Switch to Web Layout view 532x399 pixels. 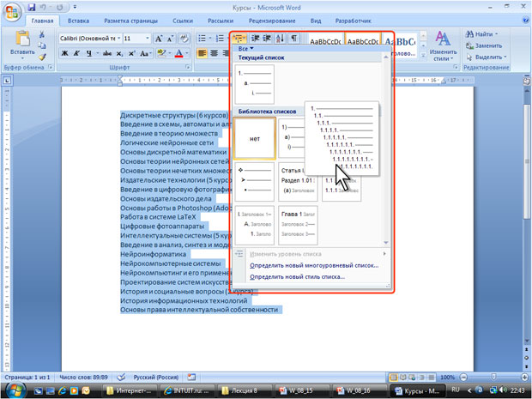click(412, 378)
